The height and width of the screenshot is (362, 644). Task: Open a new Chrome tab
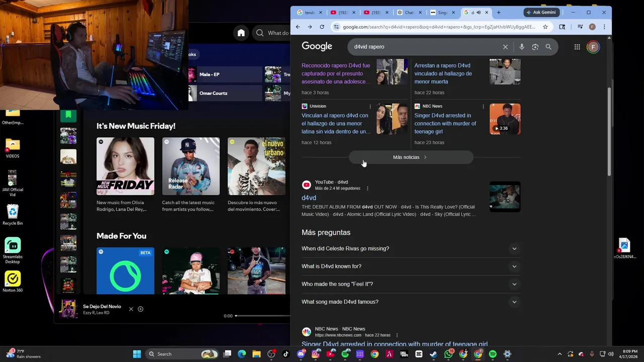[499, 12]
